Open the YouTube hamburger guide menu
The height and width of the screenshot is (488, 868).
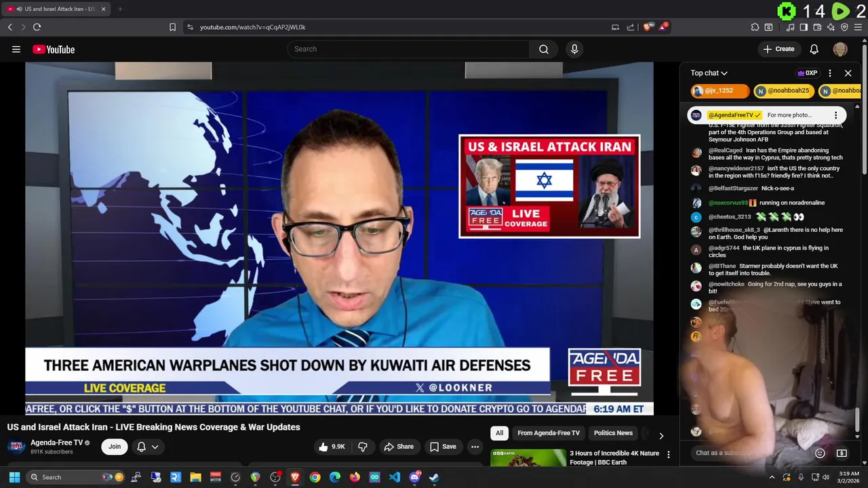(x=16, y=49)
